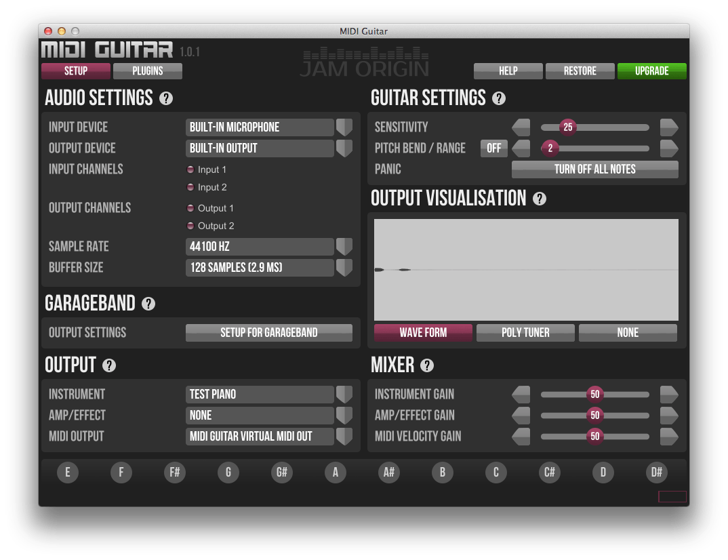728x560 pixels.
Task: Open Input Device dropdown arrow
Action: point(344,127)
